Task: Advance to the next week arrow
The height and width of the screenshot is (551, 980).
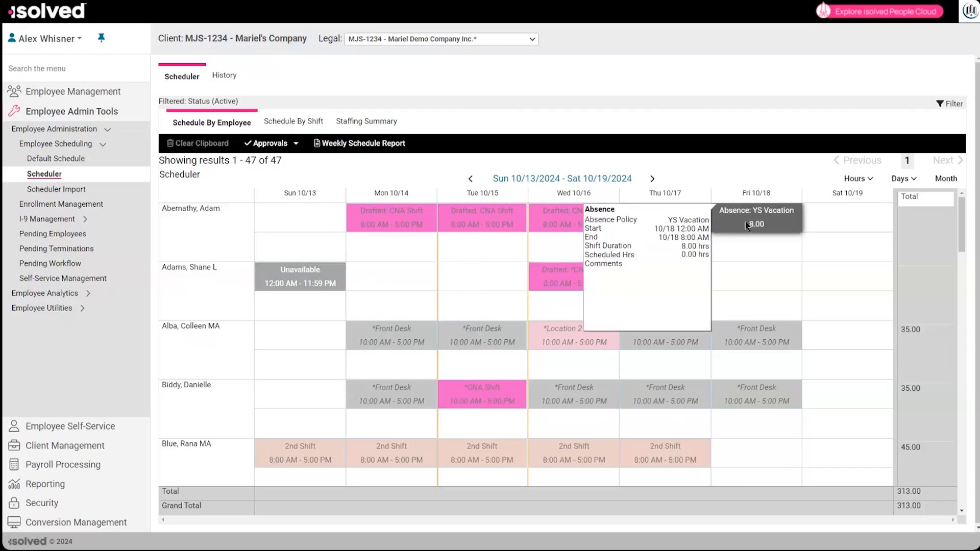Action: 652,179
